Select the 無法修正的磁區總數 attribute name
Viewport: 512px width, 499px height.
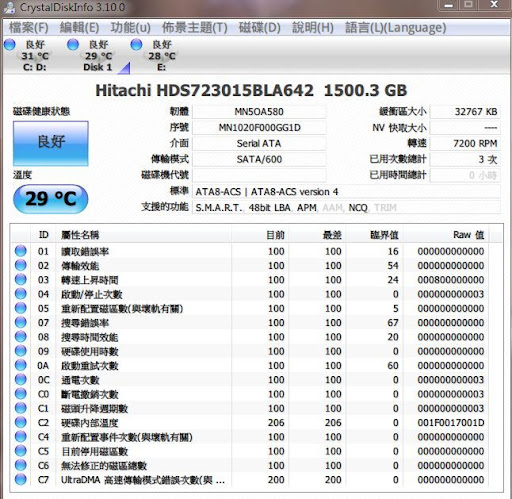coord(104,466)
